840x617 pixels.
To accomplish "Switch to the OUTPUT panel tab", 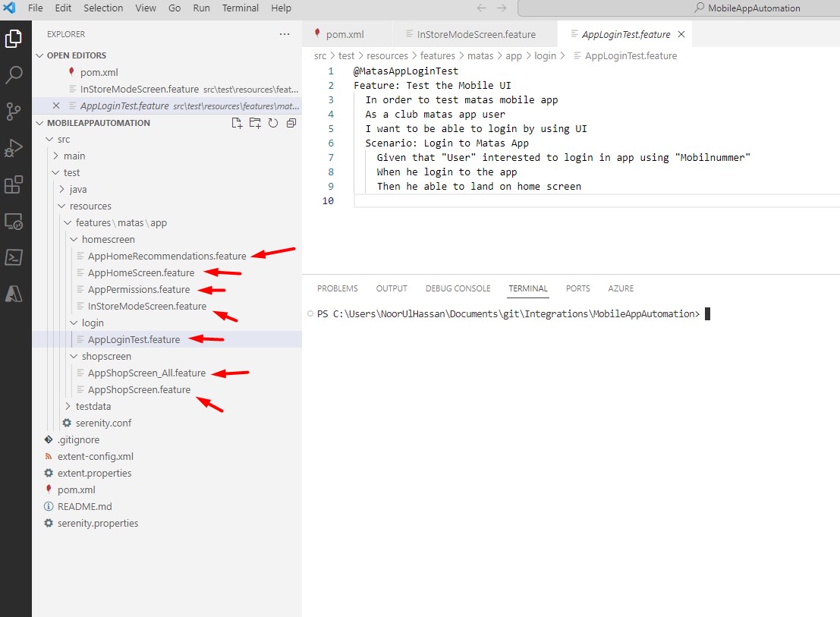I will (392, 288).
